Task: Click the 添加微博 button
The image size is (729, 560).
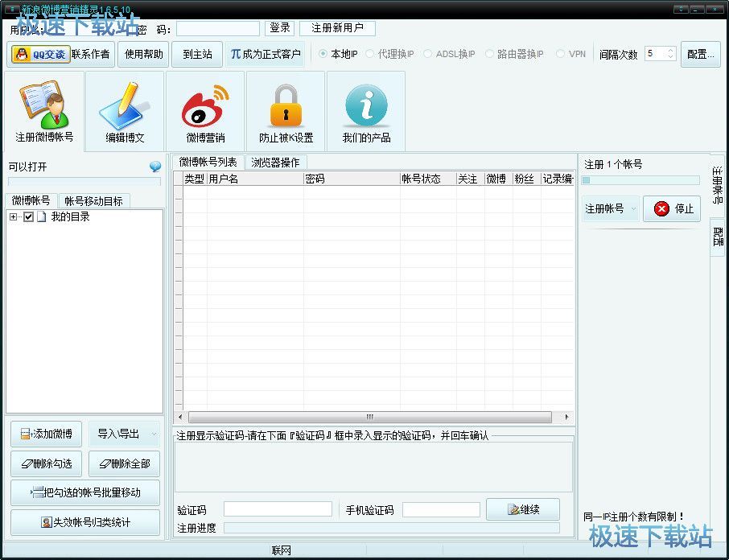Action: [x=46, y=434]
